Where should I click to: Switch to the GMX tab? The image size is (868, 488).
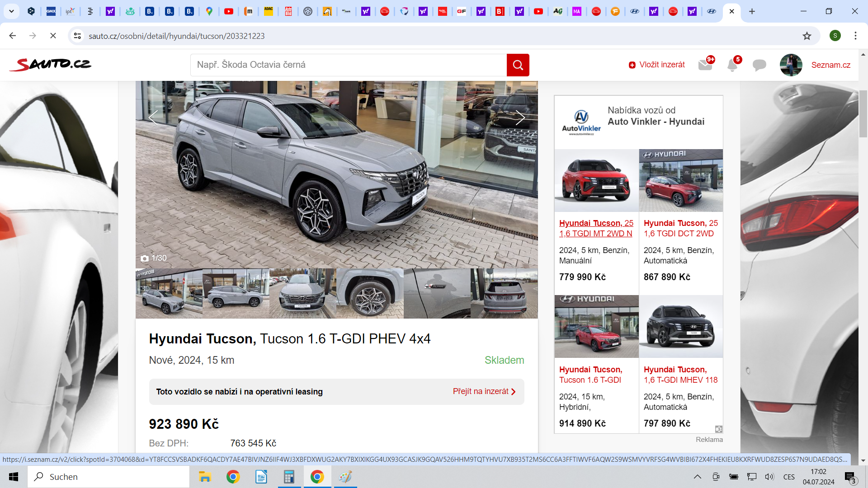51,11
